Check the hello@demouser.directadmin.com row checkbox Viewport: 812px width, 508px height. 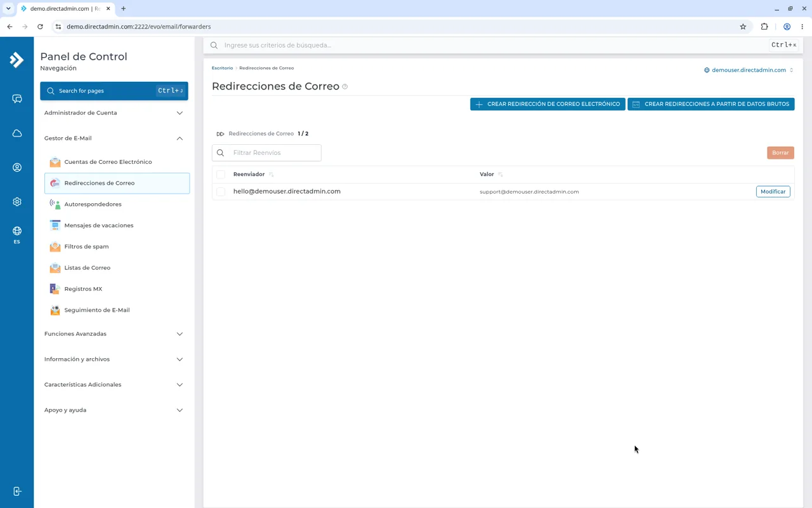point(221,192)
